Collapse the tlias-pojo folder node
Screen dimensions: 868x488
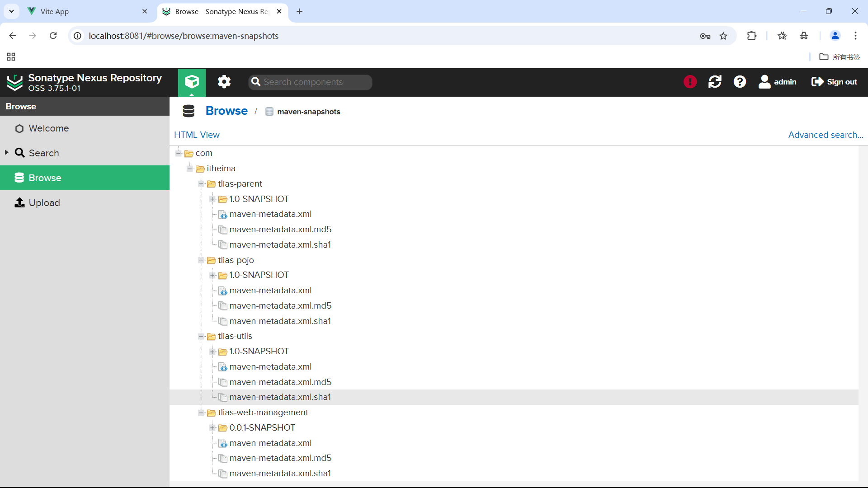pyautogui.click(x=201, y=260)
